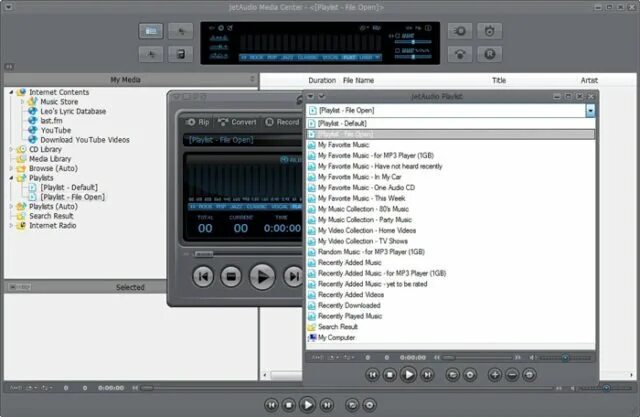The height and width of the screenshot is (417, 640).
Task: Click next track in the main window bottom bar
Action: point(326,405)
